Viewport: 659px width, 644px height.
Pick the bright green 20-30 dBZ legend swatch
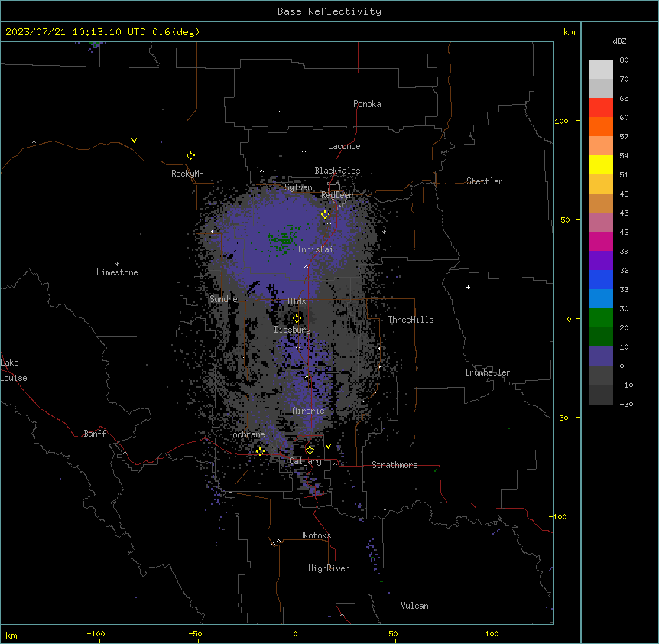click(x=601, y=318)
